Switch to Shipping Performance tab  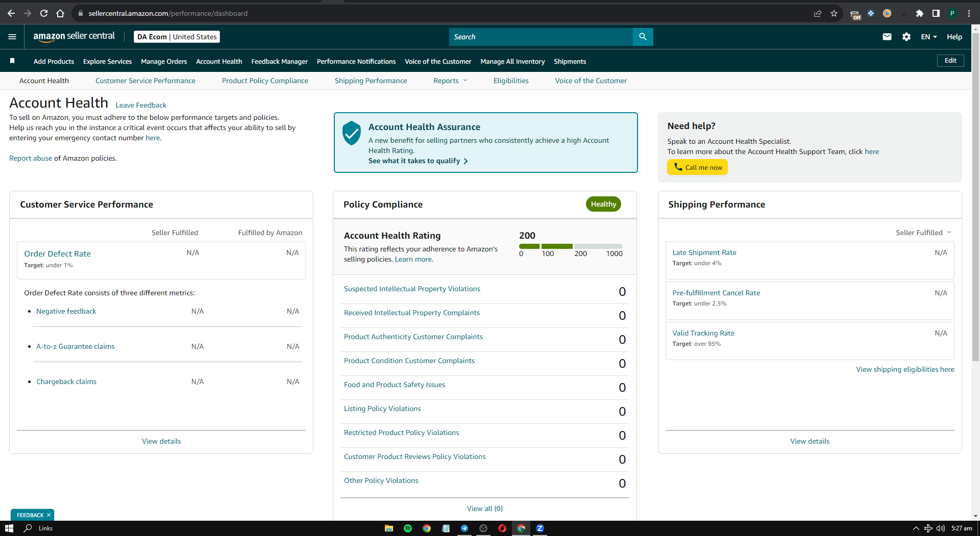371,81
